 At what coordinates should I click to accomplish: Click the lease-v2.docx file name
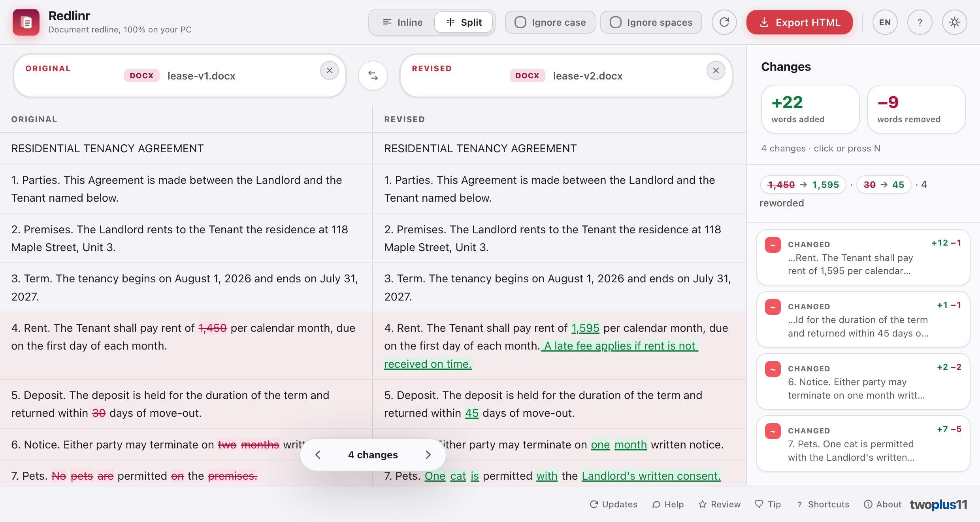point(588,76)
